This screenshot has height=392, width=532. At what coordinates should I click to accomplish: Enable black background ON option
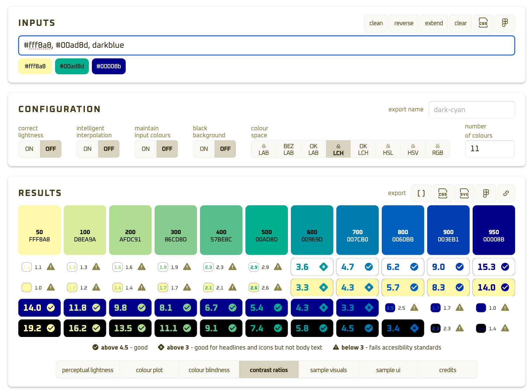click(204, 149)
